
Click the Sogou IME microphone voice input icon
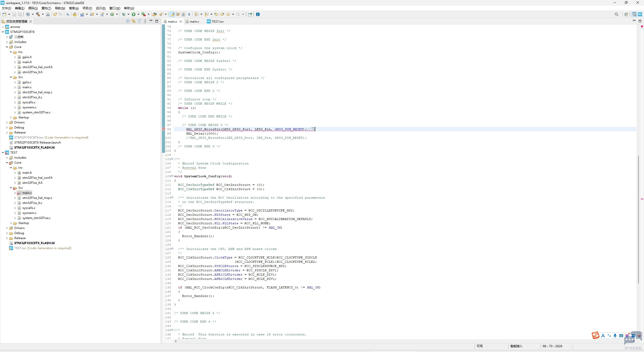coord(615,336)
